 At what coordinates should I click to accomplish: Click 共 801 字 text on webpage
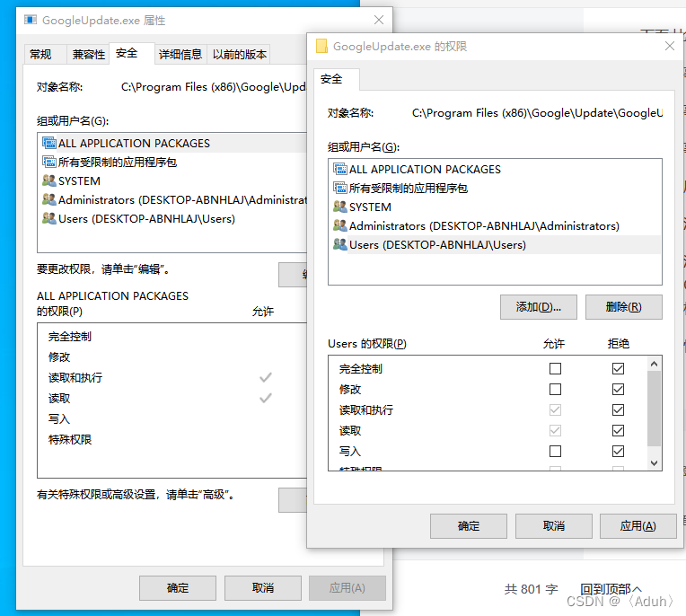coord(532,589)
